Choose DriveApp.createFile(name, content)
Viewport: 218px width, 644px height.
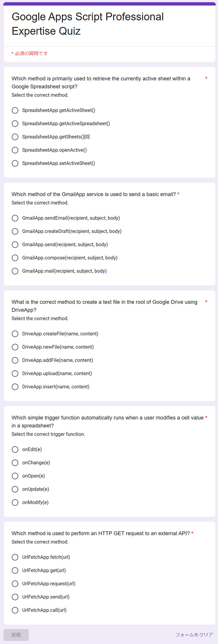click(15, 334)
